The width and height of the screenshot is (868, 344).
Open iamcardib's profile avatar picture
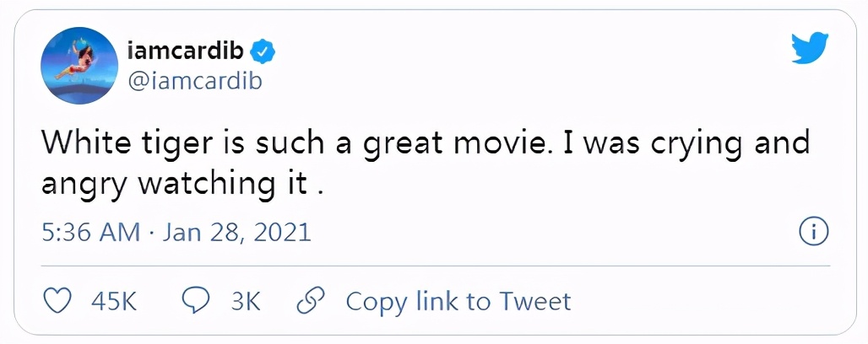pos(79,65)
